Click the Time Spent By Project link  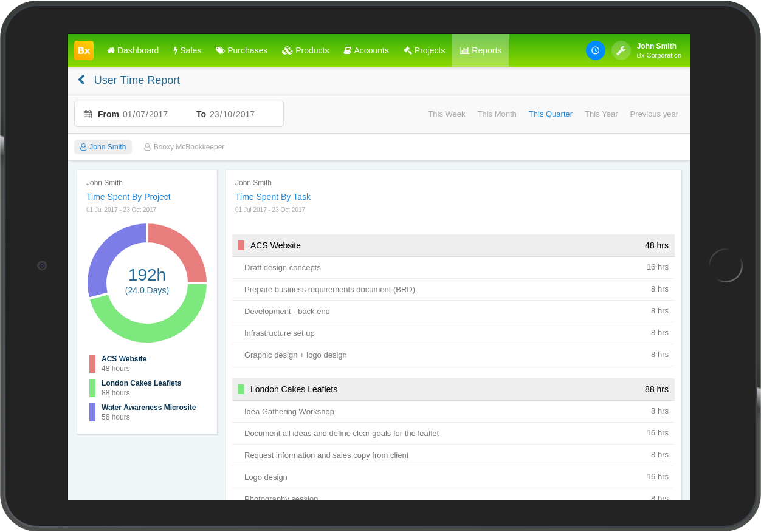tap(128, 197)
